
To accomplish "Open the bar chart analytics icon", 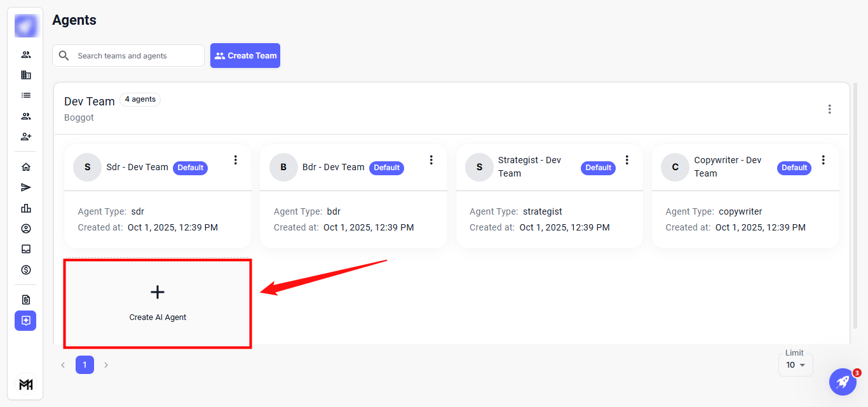I will pos(25,208).
